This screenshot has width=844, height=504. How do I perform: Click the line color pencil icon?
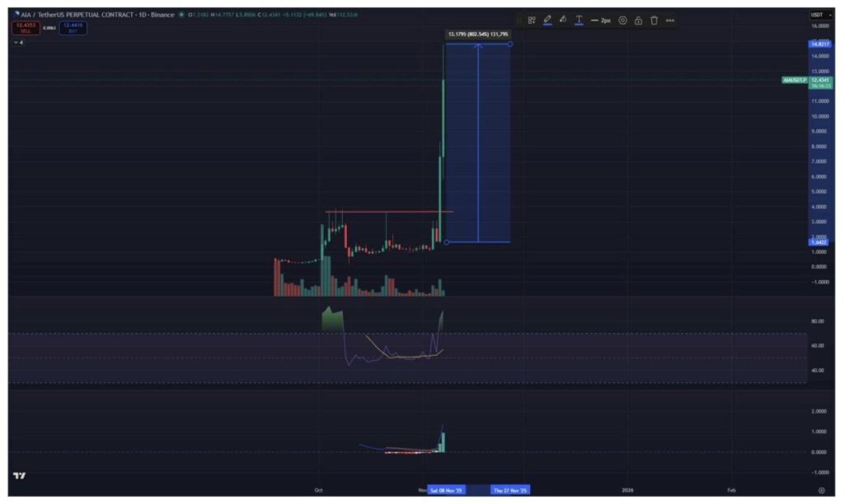point(547,20)
